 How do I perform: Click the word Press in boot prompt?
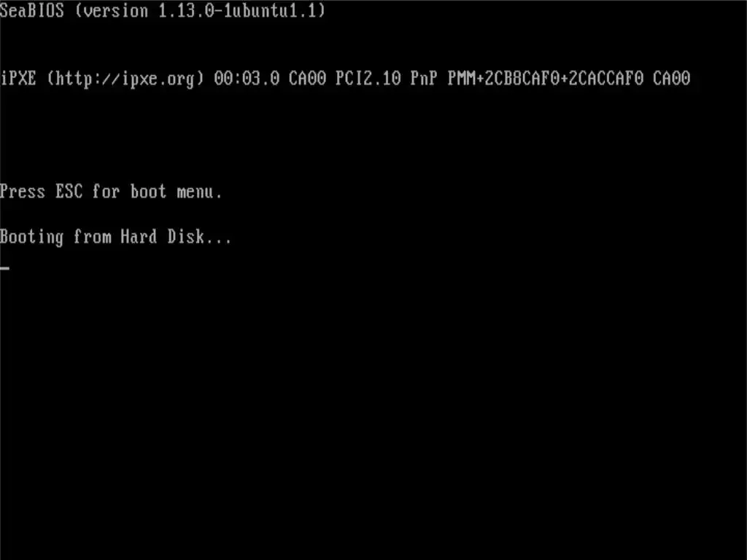(23, 191)
